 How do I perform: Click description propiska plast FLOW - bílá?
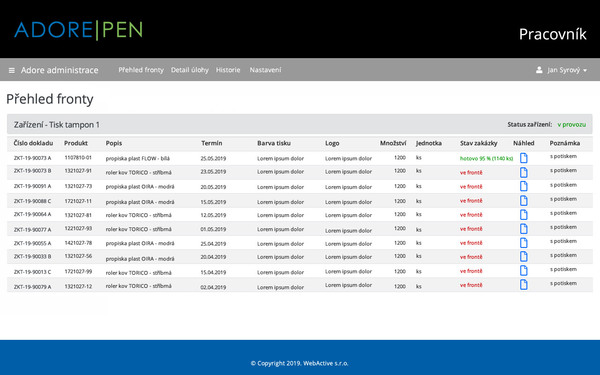138,158
